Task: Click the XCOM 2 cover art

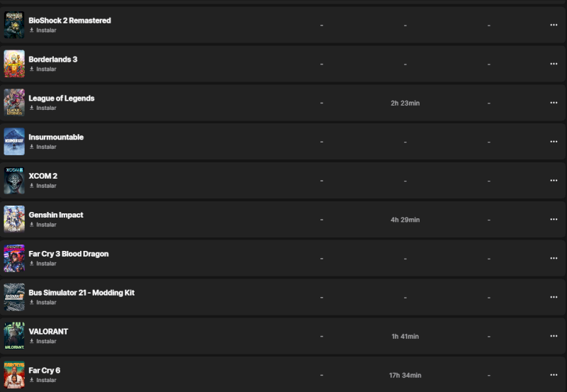Action: tap(14, 181)
